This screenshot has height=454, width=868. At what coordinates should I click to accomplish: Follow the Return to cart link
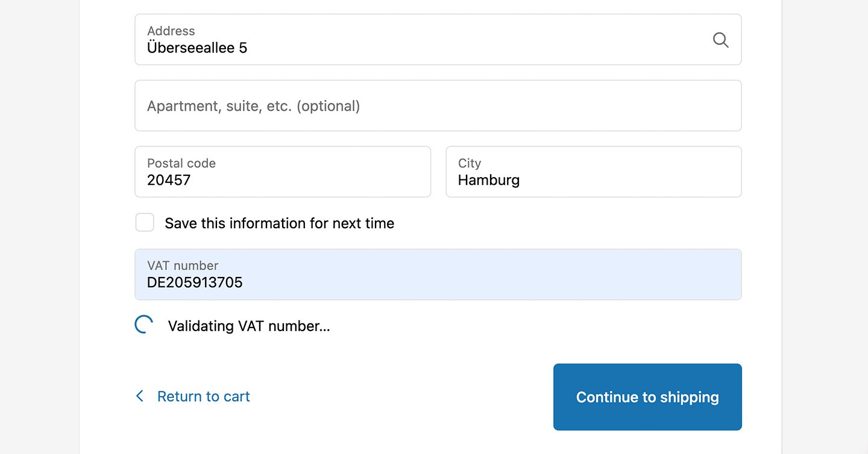click(203, 396)
